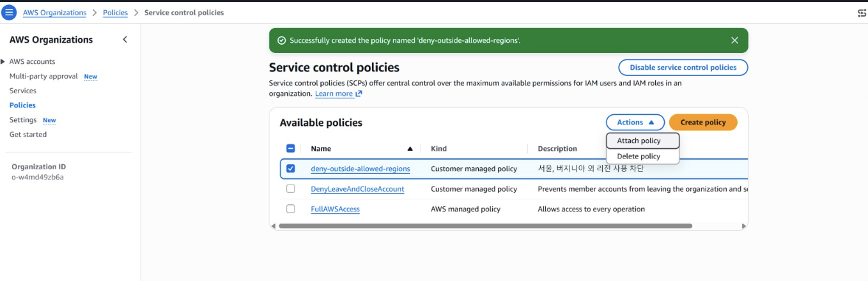Open the DenyLeaveAndCloseAccount policy link
Image resolution: width=868 pixels, height=281 pixels.
coord(357,189)
